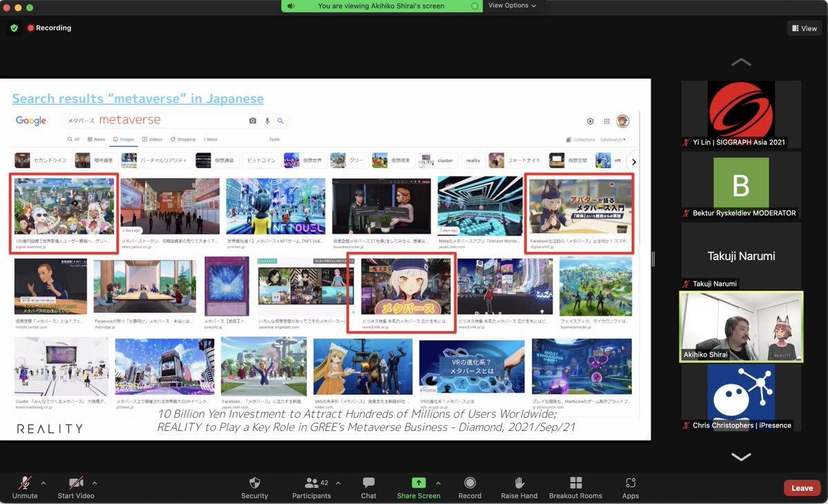Image resolution: width=828 pixels, height=504 pixels.
Task: Select Akihiko Shirai video tile
Action: tap(741, 327)
